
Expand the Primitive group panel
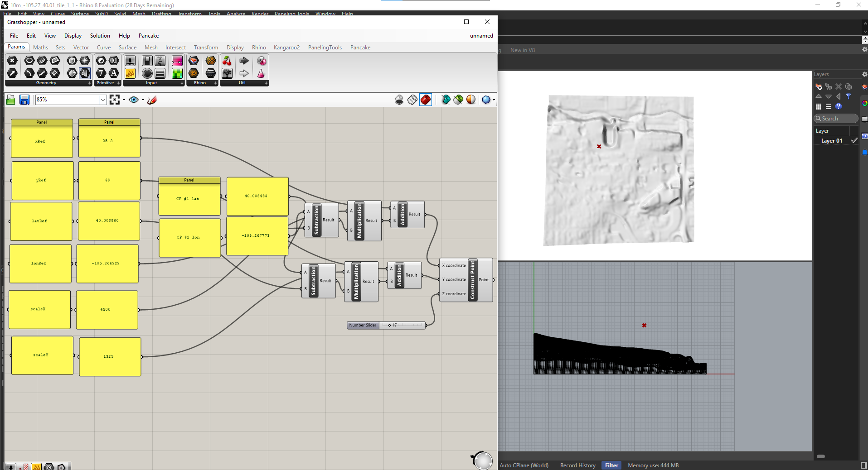point(119,83)
